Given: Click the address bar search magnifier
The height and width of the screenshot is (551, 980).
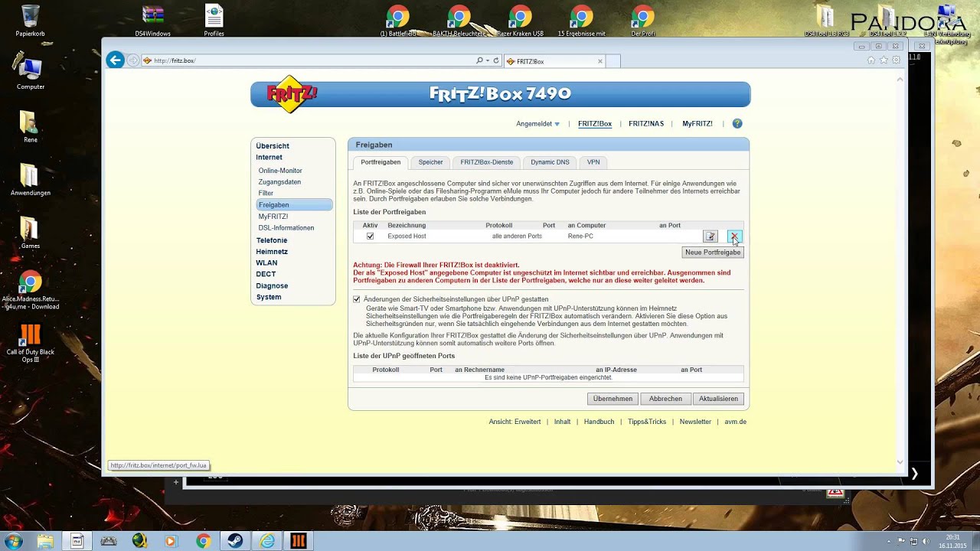Looking at the screenshot, I should tap(480, 60).
